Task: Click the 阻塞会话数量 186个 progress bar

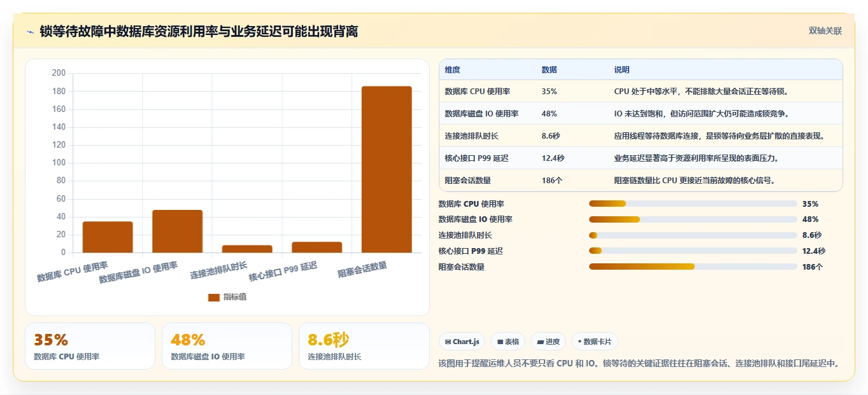Action: (693, 267)
